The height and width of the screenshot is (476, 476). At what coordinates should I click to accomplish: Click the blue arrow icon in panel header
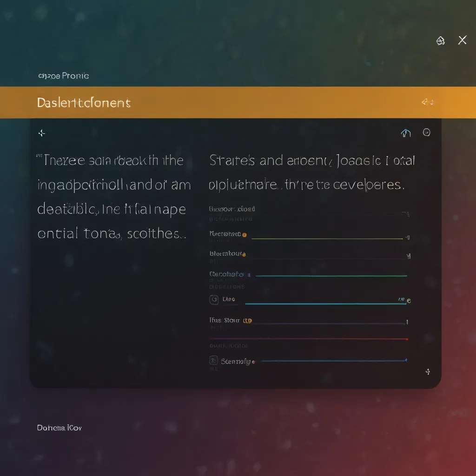click(406, 133)
